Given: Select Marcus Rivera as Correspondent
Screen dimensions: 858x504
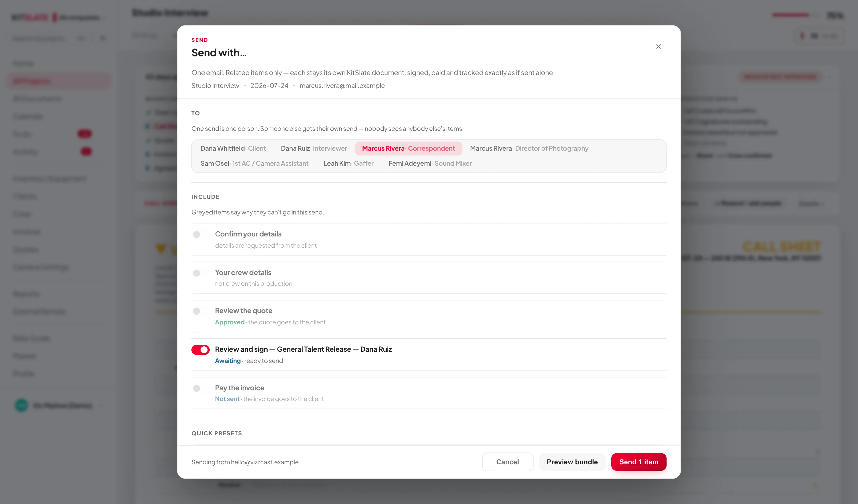Looking at the screenshot, I should pyautogui.click(x=408, y=149).
